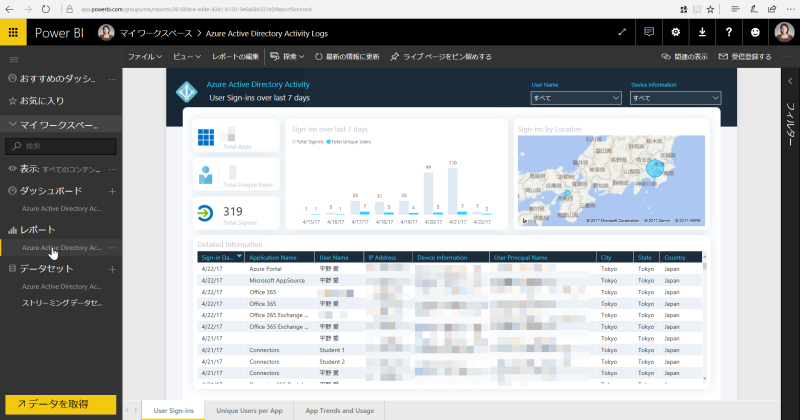Image resolution: width=800 pixels, height=420 pixels.
Task: Open the Power BI app launcher grid
Action: (x=13, y=33)
